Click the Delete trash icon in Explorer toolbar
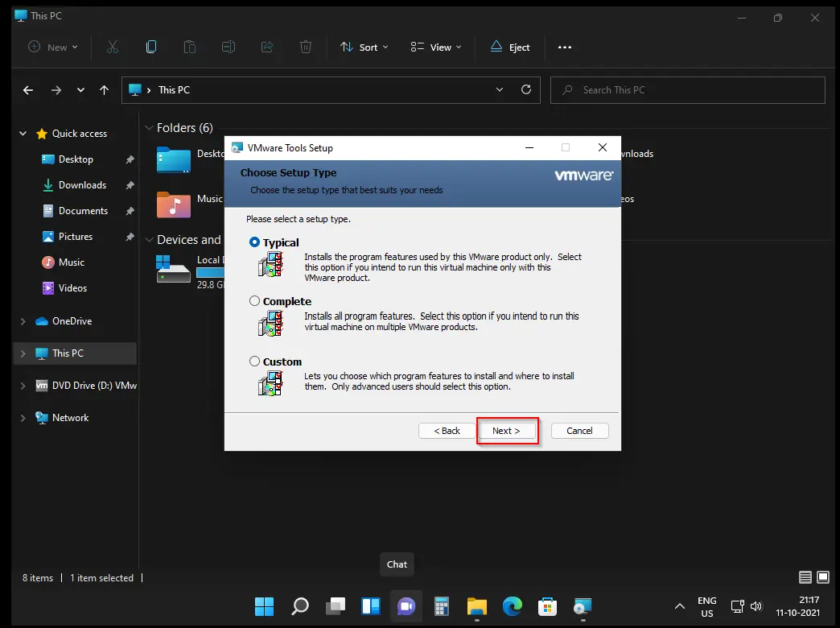 coord(306,48)
